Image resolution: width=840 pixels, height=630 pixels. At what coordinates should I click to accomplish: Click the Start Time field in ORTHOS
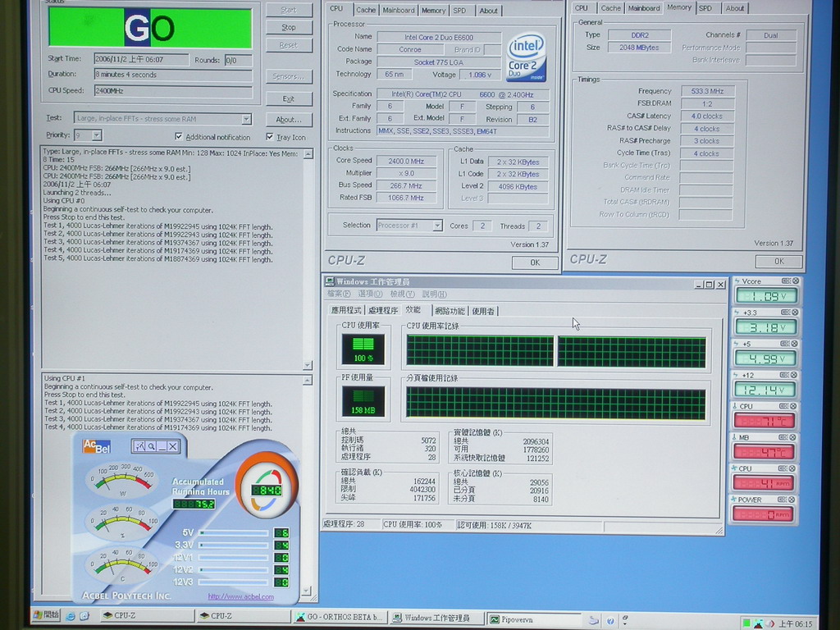point(141,59)
